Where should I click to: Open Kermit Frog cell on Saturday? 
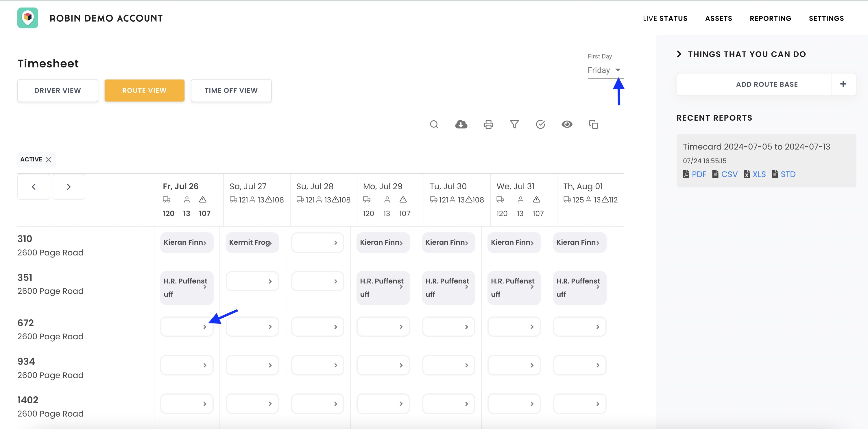252,242
